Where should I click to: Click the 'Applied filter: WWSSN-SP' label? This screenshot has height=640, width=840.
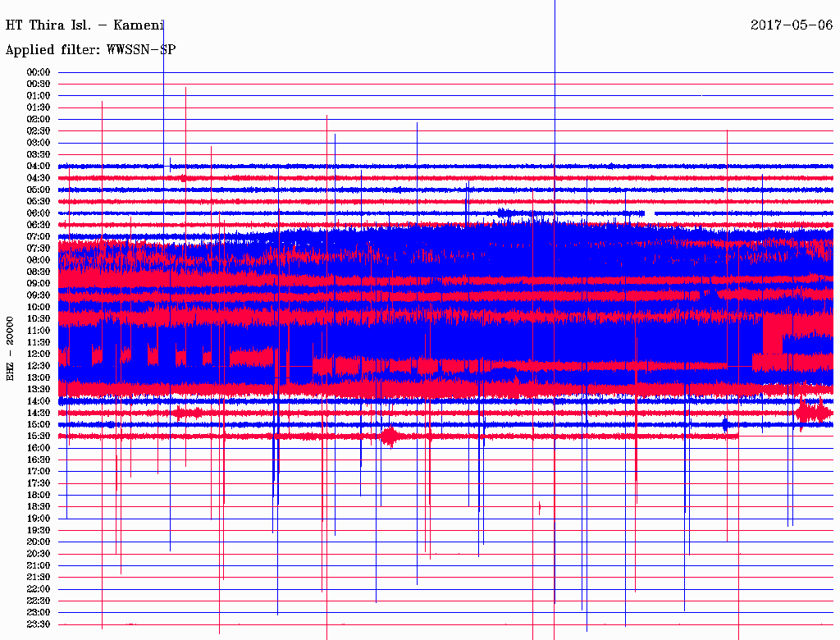click(90, 49)
